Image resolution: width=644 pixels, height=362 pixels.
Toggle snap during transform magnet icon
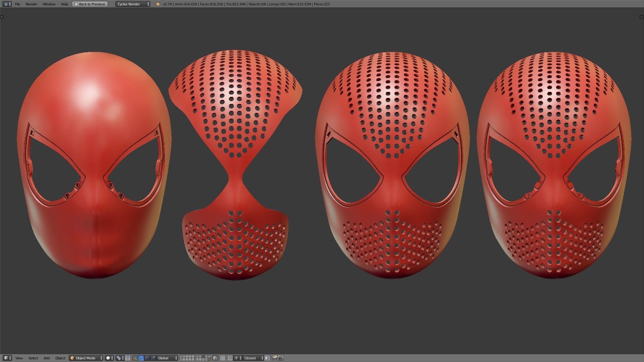pyautogui.click(x=230, y=358)
